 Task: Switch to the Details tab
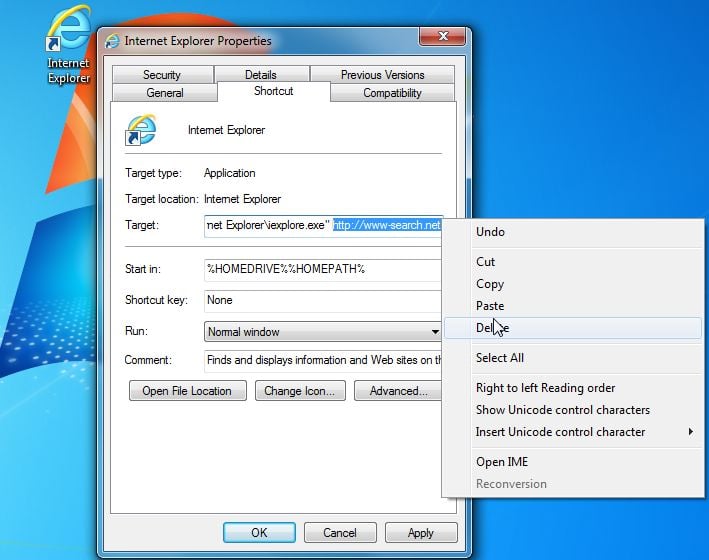(261, 75)
